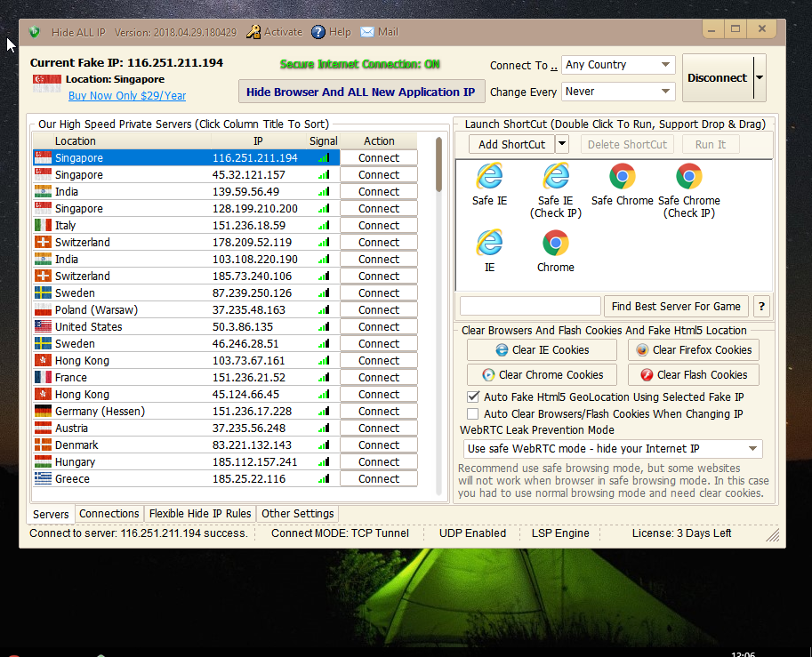
Task: Click the game name input field
Action: [x=530, y=307]
